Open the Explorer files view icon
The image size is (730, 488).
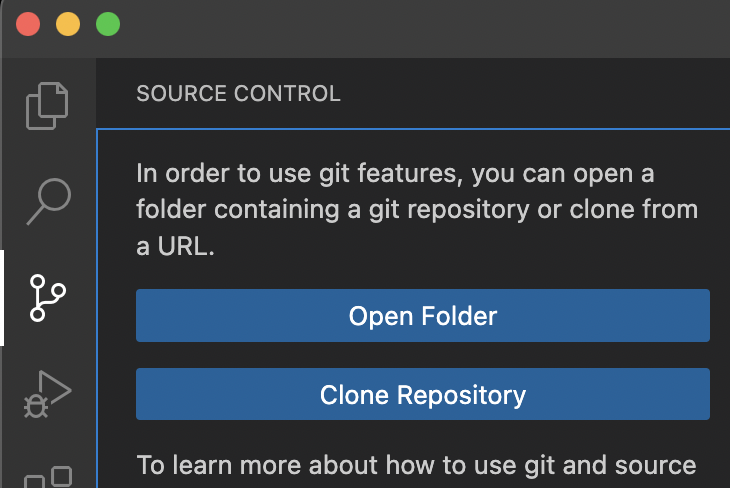tap(47, 106)
